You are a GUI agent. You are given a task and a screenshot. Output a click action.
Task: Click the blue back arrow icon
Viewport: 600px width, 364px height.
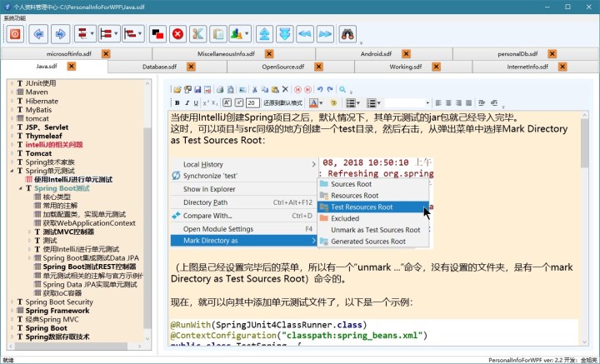[x=38, y=34]
